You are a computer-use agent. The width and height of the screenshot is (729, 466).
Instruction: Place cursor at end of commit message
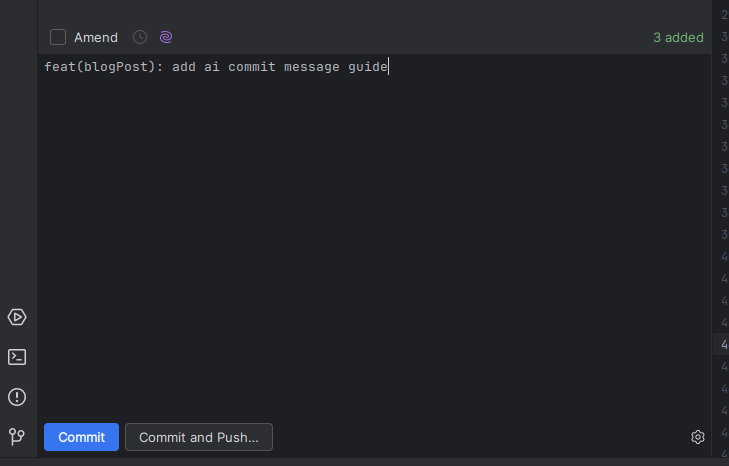(388, 67)
